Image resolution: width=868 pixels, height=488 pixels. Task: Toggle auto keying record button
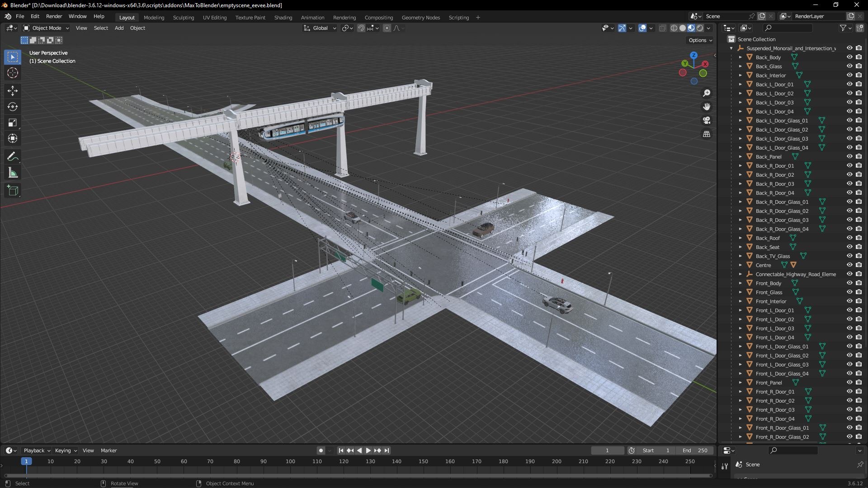click(321, 450)
